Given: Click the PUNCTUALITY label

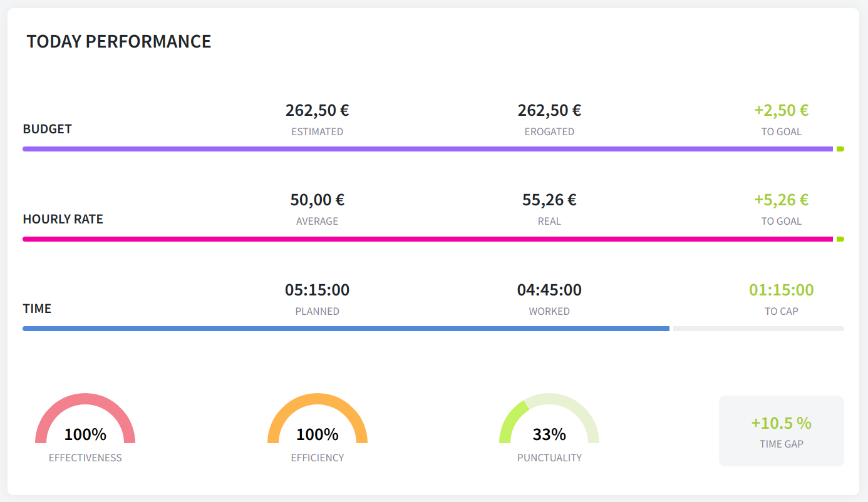Looking at the screenshot, I should tap(549, 458).
